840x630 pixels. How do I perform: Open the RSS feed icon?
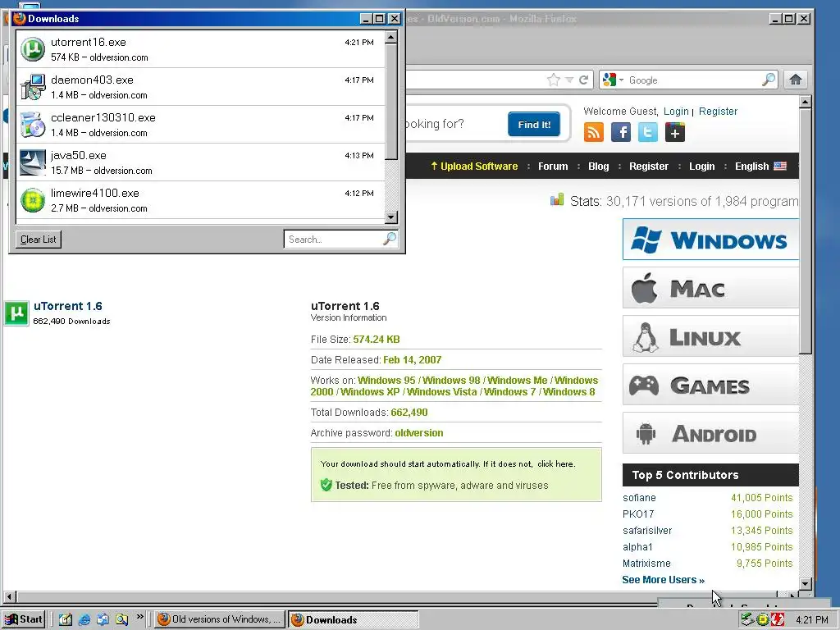(594, 132)
